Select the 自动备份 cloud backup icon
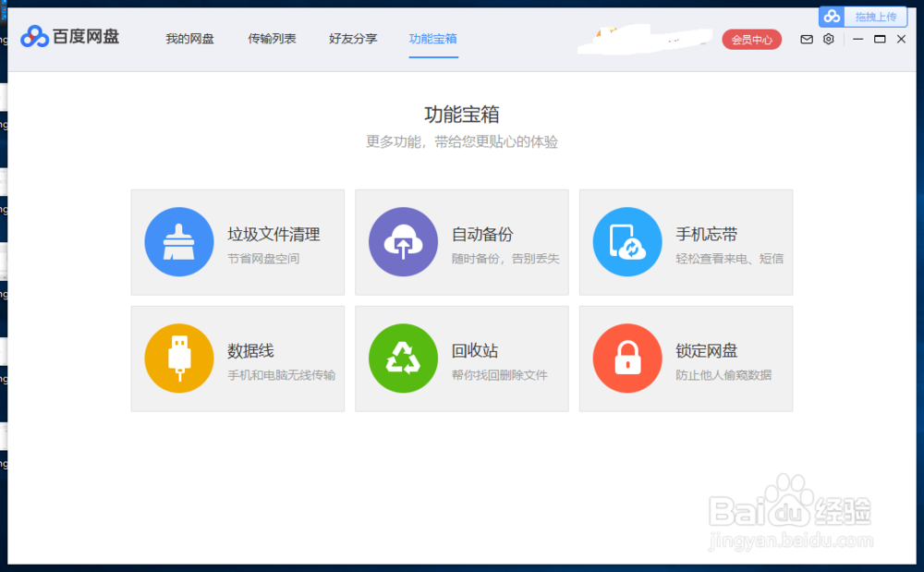924x572 pixels. (x=404, y=241)
